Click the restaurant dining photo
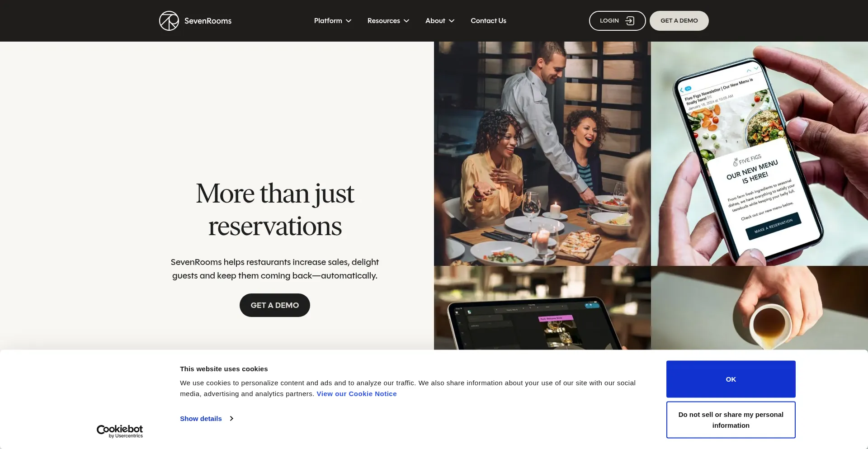Screen dimensions: 868x449 542,154
